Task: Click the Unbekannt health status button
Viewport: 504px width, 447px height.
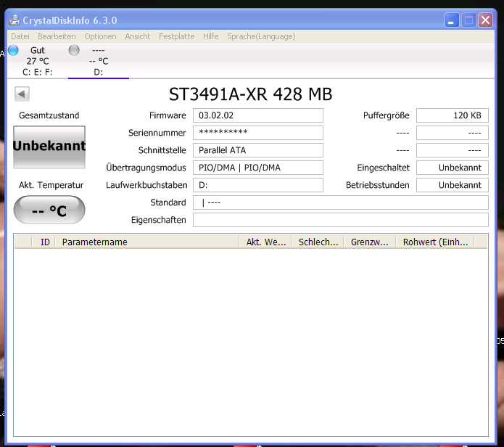Action: pos(49,146)
